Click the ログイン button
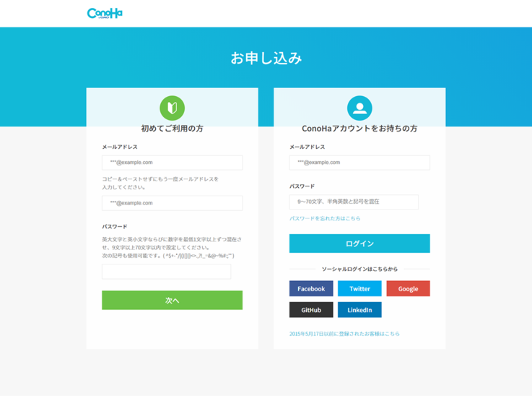Viewport: 532px width, 396px height. 359,244
